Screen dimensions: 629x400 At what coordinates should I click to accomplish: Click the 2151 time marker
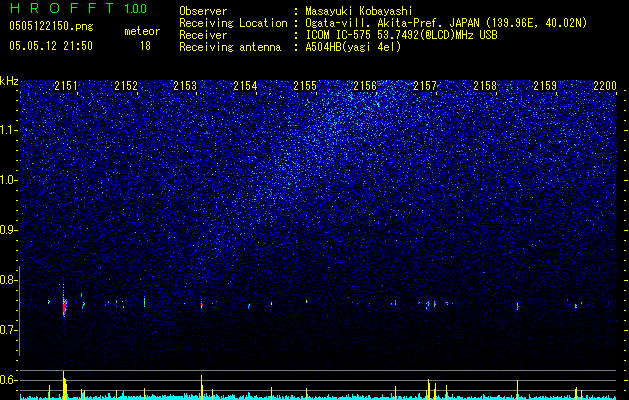(66, 86)
